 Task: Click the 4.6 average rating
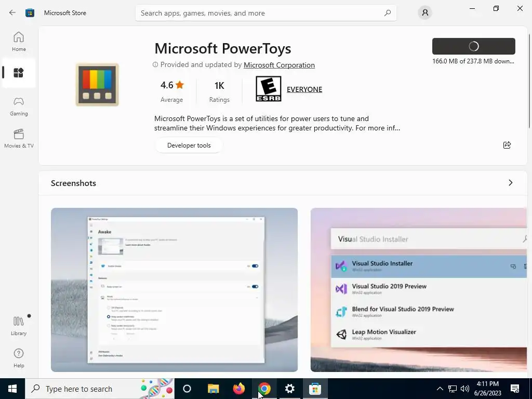coord(171,91)
